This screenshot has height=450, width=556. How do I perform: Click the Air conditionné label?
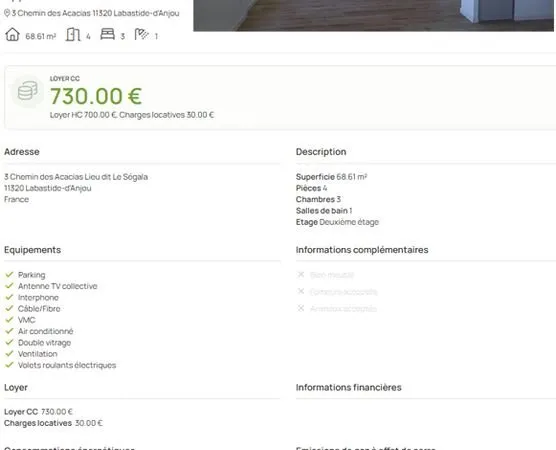click(46, 331)
